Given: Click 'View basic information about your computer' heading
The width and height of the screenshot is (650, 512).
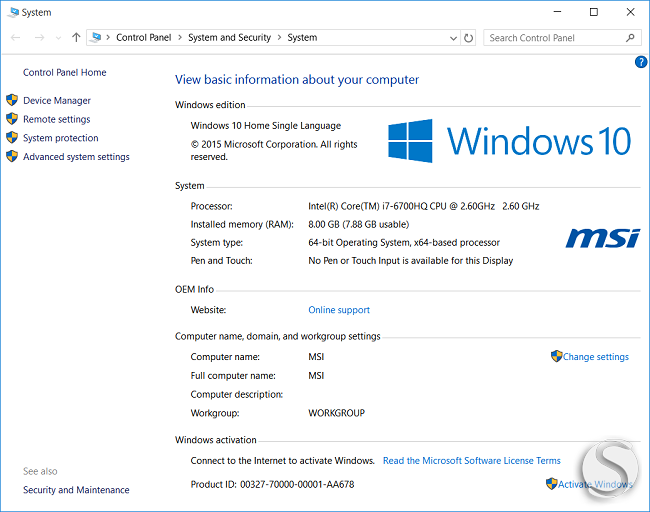Looking at the screenshot, I should click(297, 80).
